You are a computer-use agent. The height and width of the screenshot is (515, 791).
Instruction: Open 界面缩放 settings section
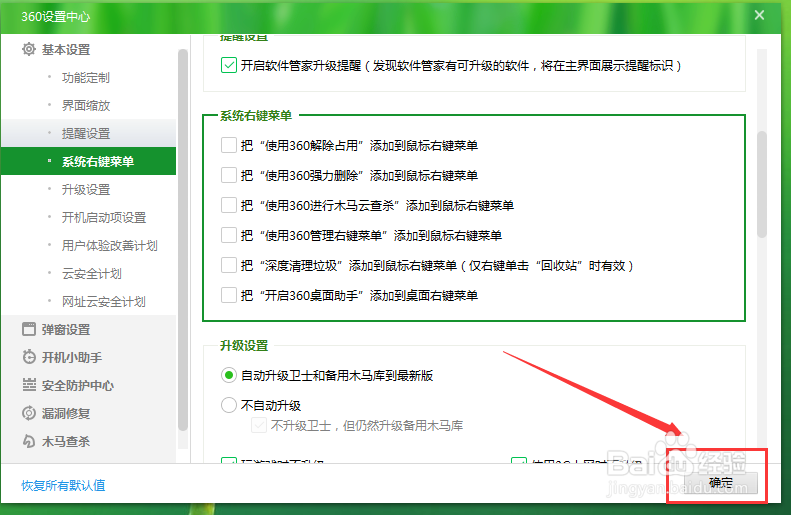pos(88,105)
